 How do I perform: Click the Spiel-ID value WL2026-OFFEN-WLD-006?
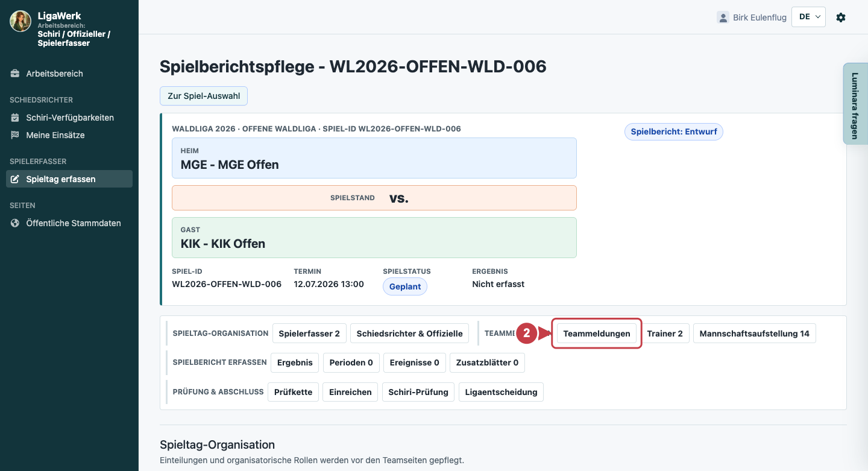(x=227, y=284)
